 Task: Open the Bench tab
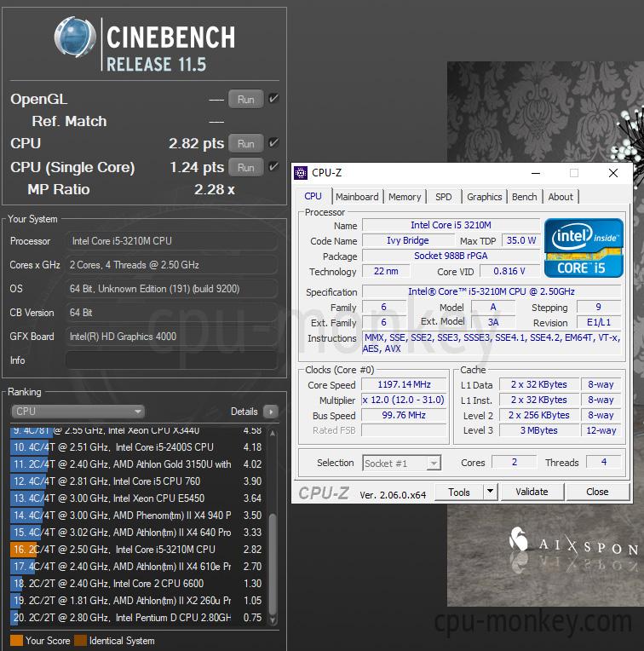click(525, 197)
